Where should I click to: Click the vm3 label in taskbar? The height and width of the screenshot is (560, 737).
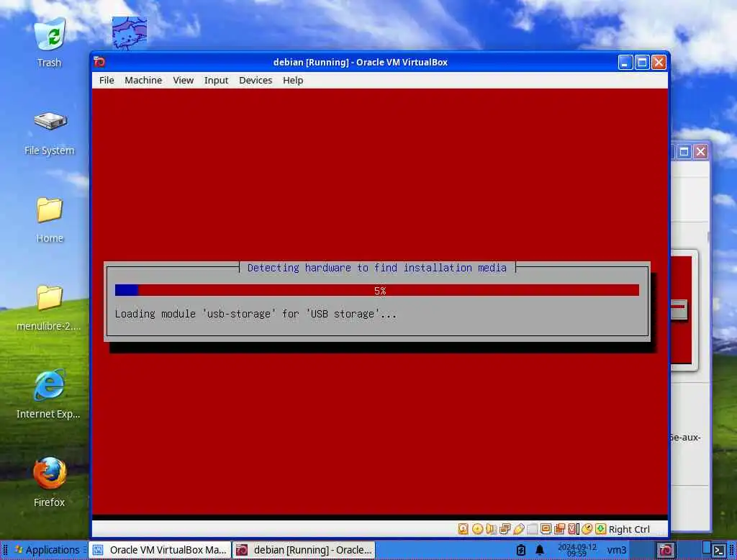(616, 550)
